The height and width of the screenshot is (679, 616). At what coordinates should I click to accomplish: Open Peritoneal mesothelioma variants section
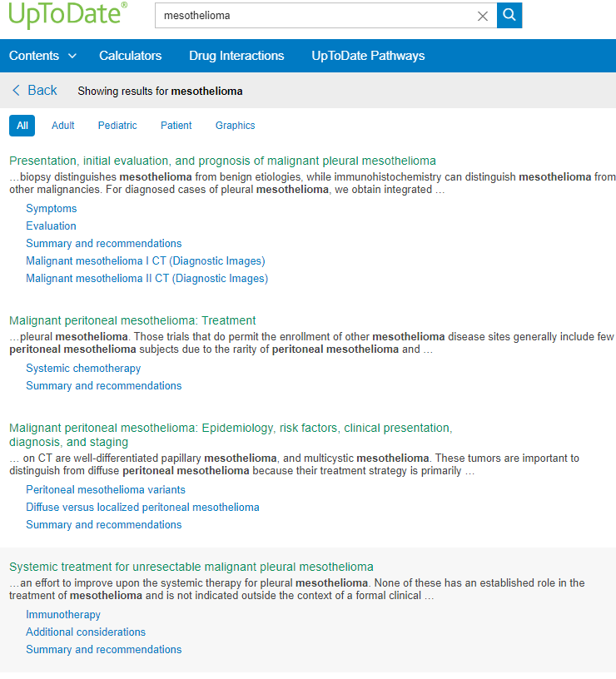[x=106, y=489]
